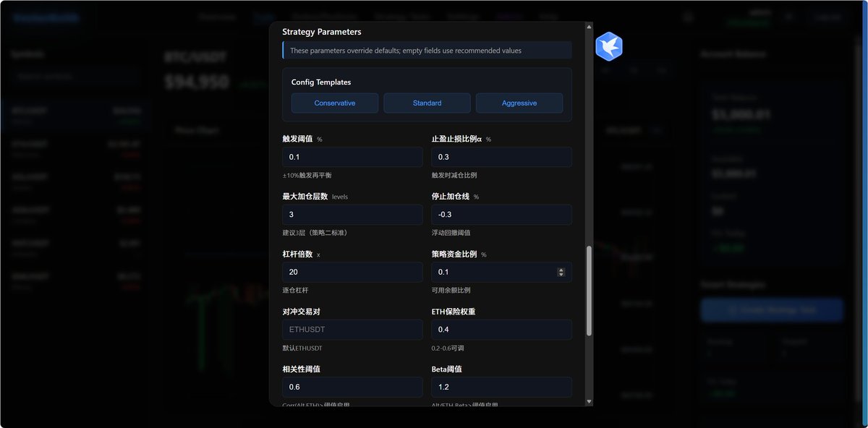Click the modal's vertical scrollbar thumb

589,291
